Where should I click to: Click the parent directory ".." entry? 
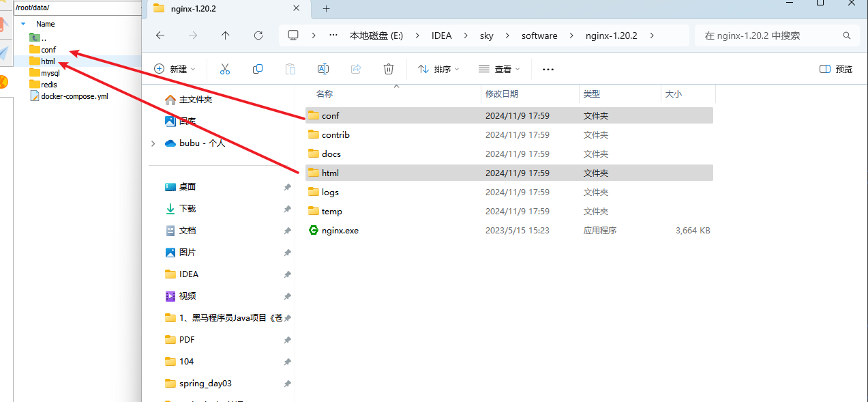point(38,38)
